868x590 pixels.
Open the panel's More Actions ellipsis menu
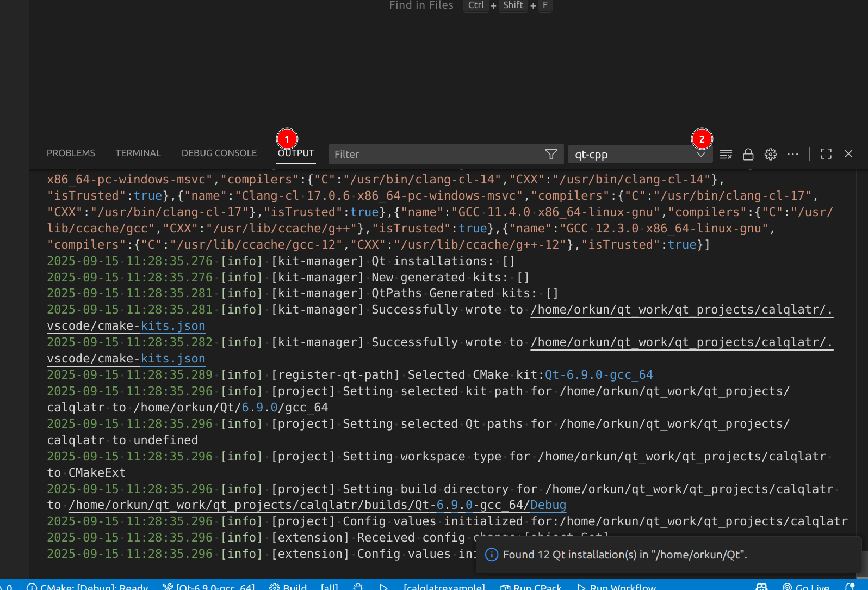(x=793, y=155)
